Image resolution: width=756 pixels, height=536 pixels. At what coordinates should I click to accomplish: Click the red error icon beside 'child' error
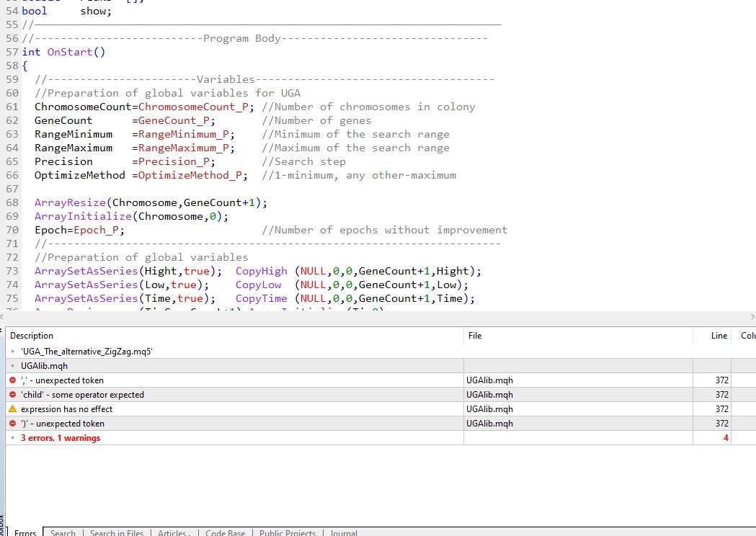[12, 395]
